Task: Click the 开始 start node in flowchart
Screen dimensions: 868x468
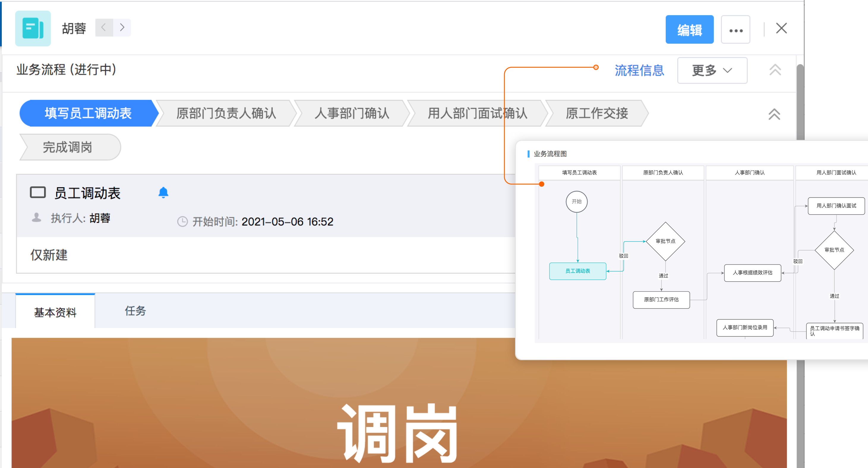Action: (x=576, y=201)
